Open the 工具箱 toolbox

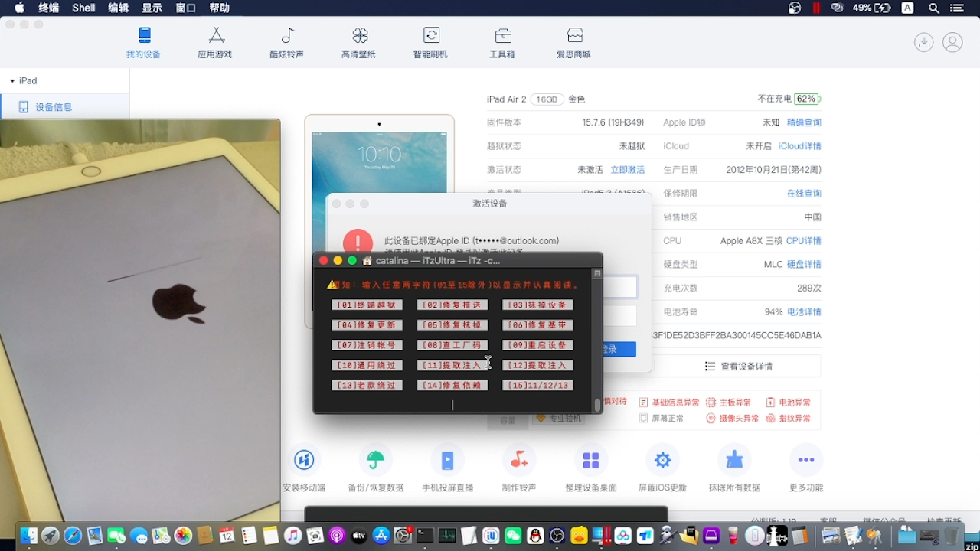(x=502, y=44)
